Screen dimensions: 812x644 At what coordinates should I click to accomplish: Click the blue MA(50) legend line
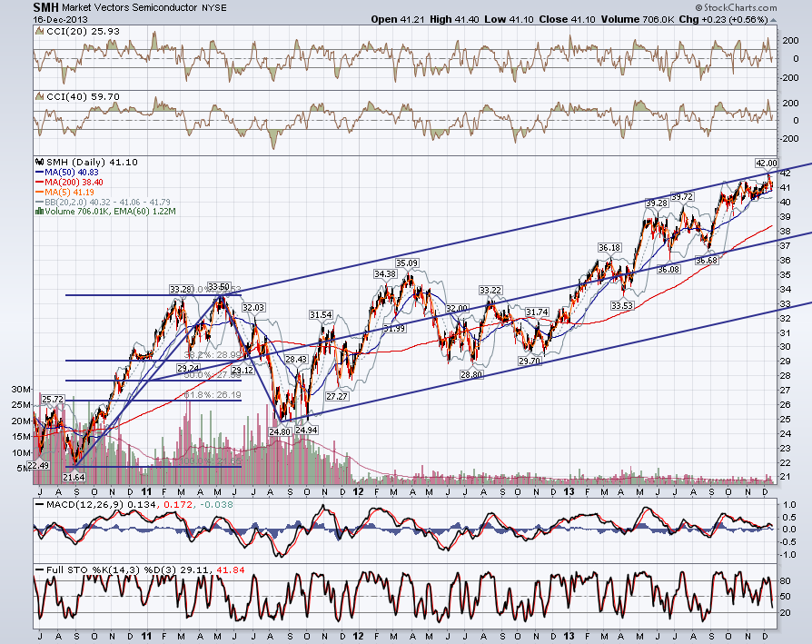[x=39, y=173]
